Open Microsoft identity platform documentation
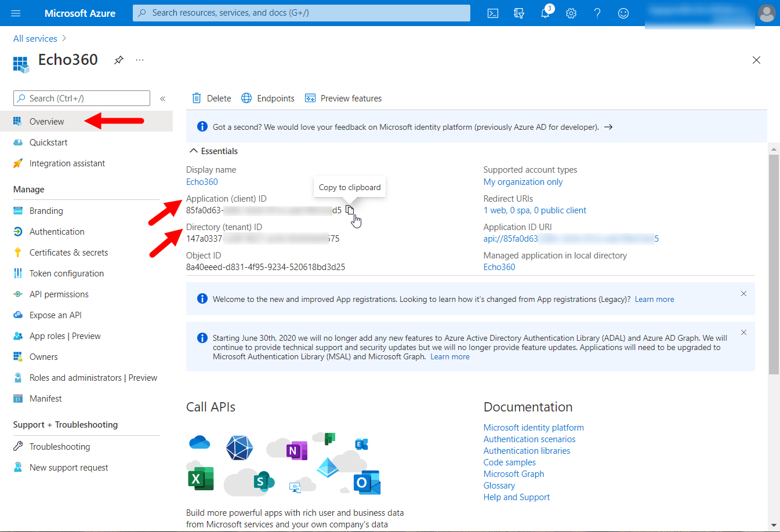The width and height of the screenshot is (780, 532). tap(534, 428)
